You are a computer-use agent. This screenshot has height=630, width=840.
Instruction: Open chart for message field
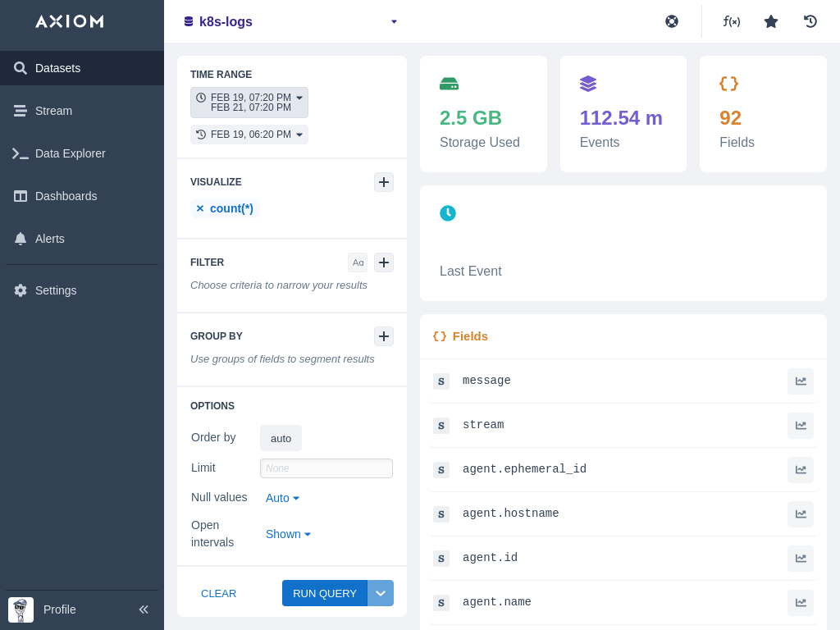pyautogui.click(x=801, y=381)
